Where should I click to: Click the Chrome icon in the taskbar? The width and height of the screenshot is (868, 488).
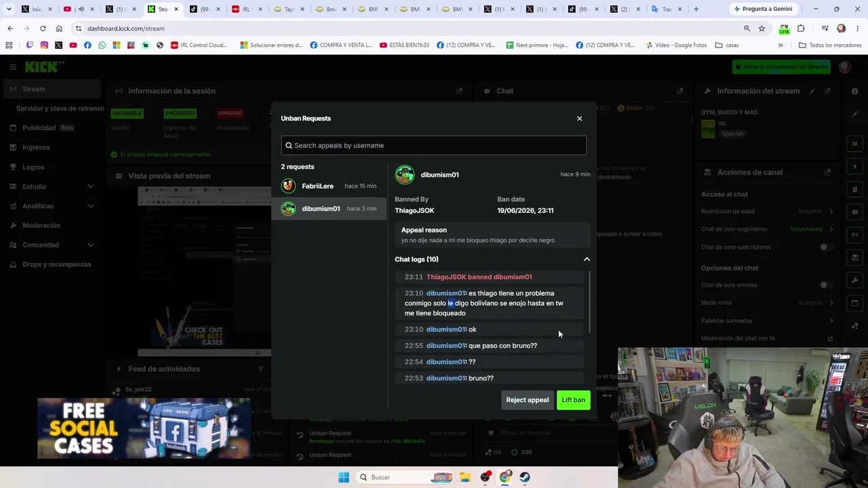click(505, 477)
